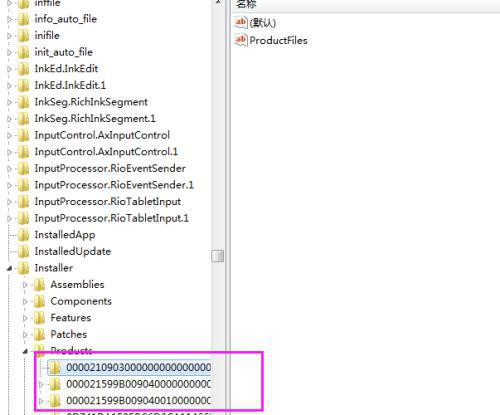Screen dimensions: 500x415
Task: Click the folder icon of InstalledApp key
Action: pyautogui.click(x=24, y=235)
